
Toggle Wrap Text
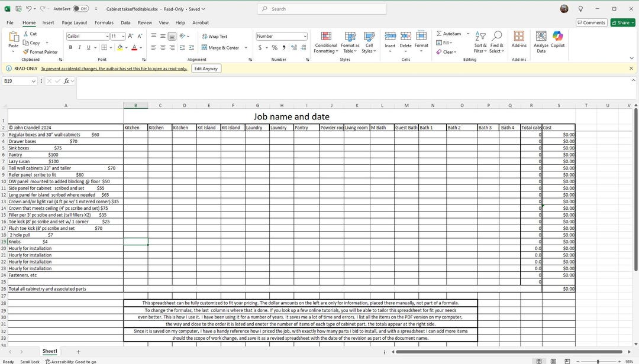pyautogui.click(x=215, y=36)
